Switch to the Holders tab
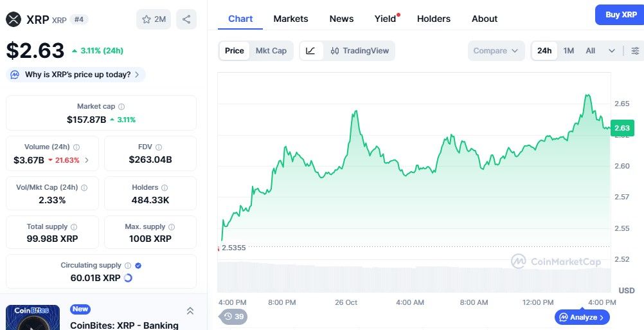Screen dimensions: 644x330 click(x=433, y=19)
